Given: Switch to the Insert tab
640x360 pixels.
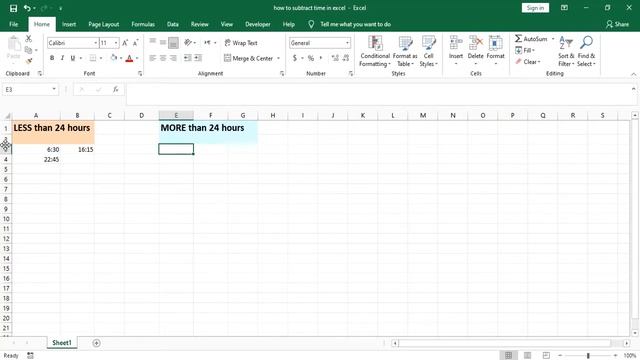Looking at the screenshot, I should (69, 24).
